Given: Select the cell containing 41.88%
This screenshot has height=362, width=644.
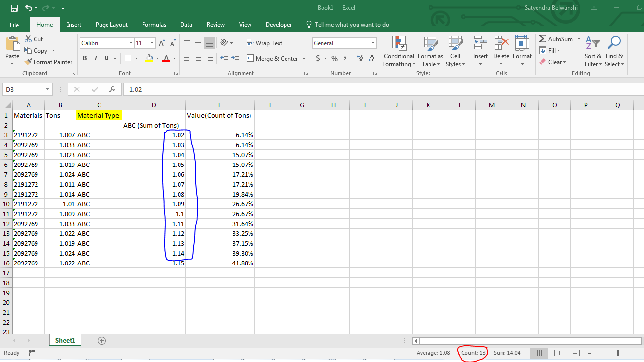Looking at the screenshot, I should pos(220,263).
